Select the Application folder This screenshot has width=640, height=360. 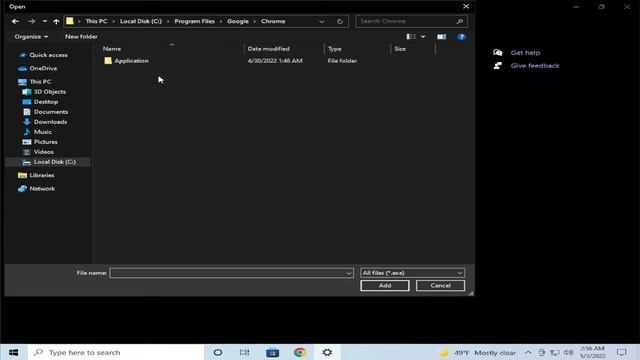tap(131, 61)
